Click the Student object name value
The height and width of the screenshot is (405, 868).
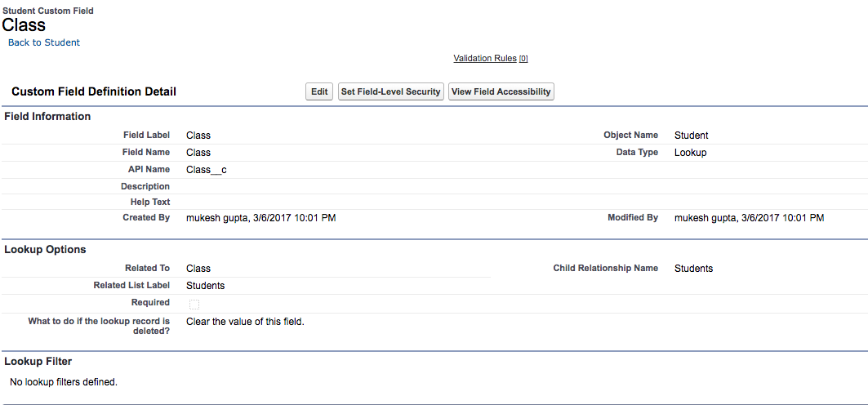click(x=691, y=136)
